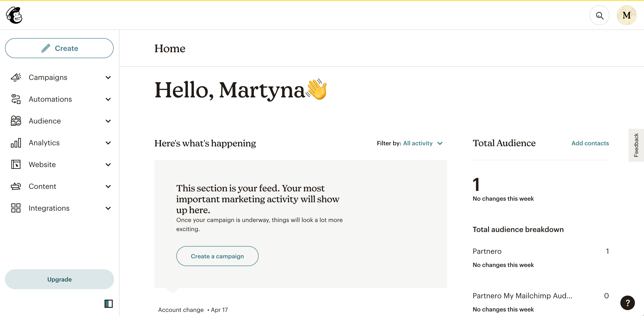Click the Here's what's happening heading
The image size is (644, 316).
tap(205, 143)
